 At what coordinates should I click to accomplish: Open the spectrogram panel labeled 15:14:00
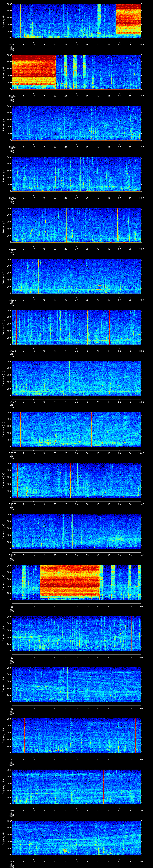(77, 685)
